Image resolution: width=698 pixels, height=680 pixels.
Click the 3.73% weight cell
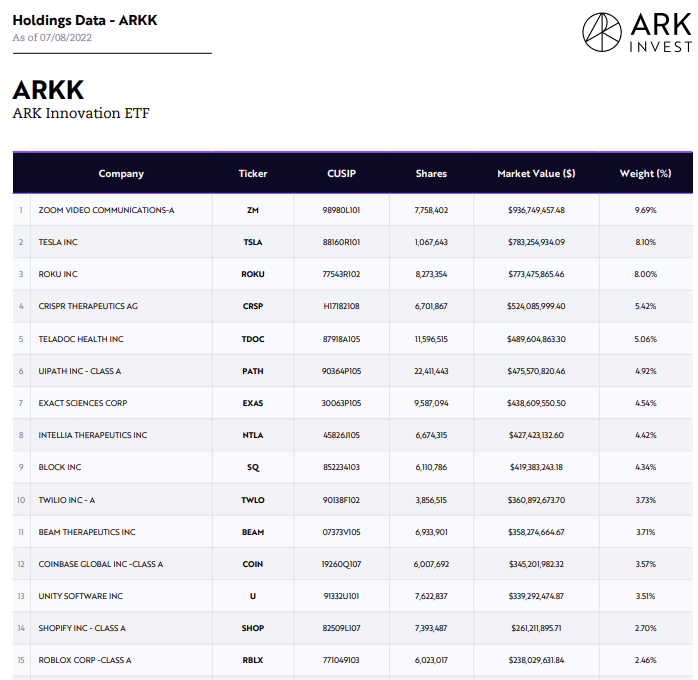point(645,500)
